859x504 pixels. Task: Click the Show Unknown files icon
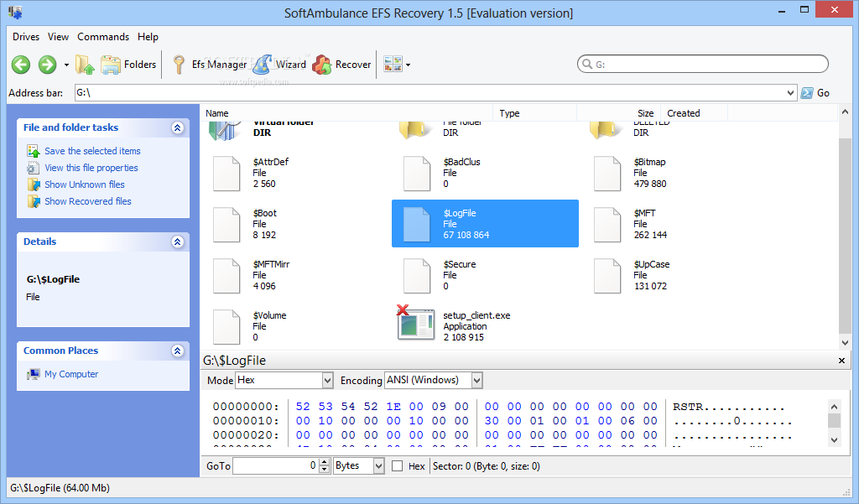coord(34,184)
